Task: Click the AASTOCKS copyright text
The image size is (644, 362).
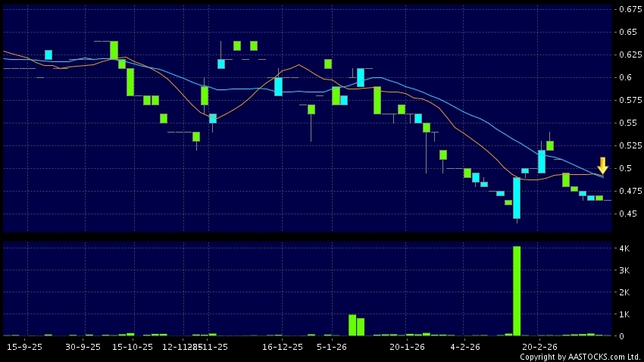Action: pos(580,357)
